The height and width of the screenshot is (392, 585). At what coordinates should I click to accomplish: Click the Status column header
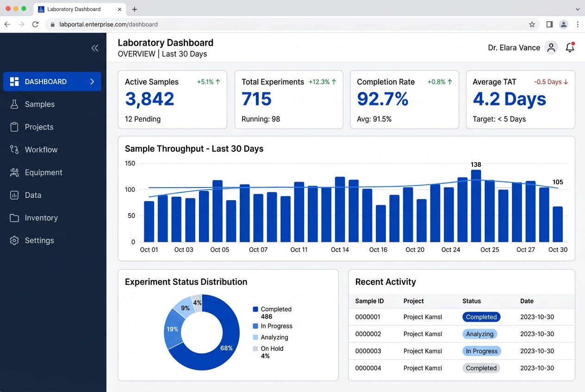click(472, 301)
